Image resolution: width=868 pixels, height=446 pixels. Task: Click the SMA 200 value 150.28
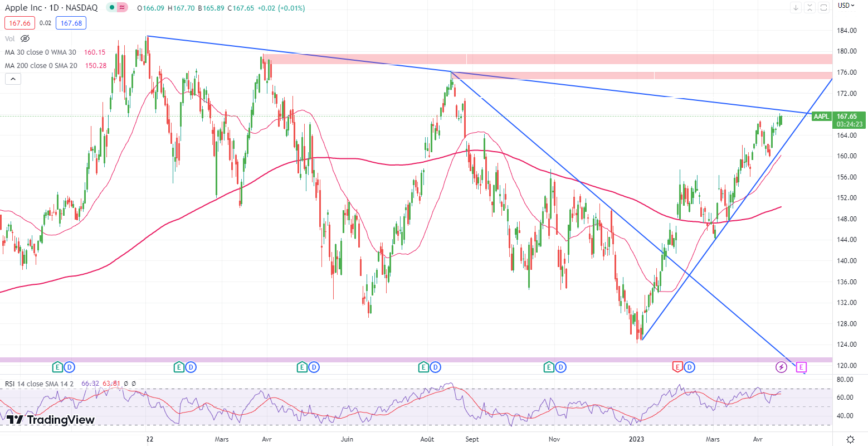[96, 66]
